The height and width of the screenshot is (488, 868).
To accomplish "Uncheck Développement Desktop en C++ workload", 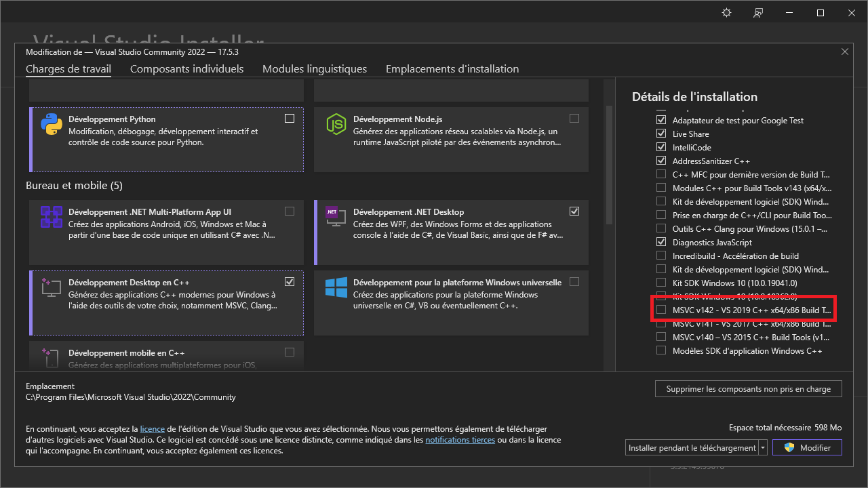I will 290,281.
